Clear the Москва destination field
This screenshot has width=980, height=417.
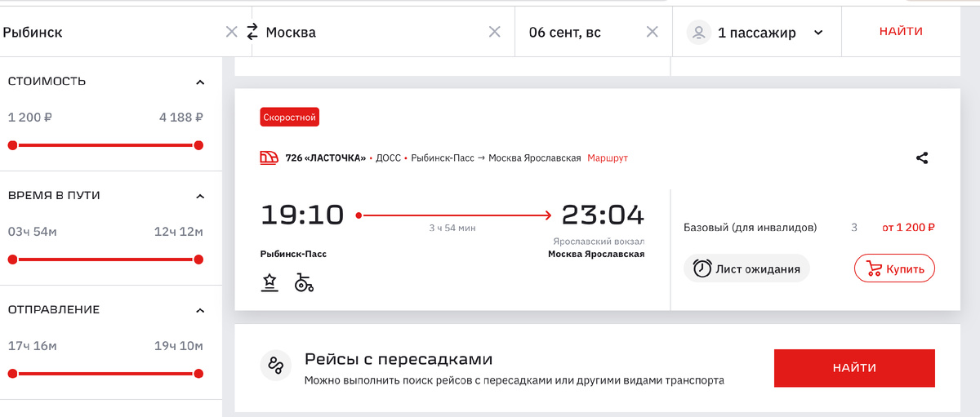click(x=495, y=32)
